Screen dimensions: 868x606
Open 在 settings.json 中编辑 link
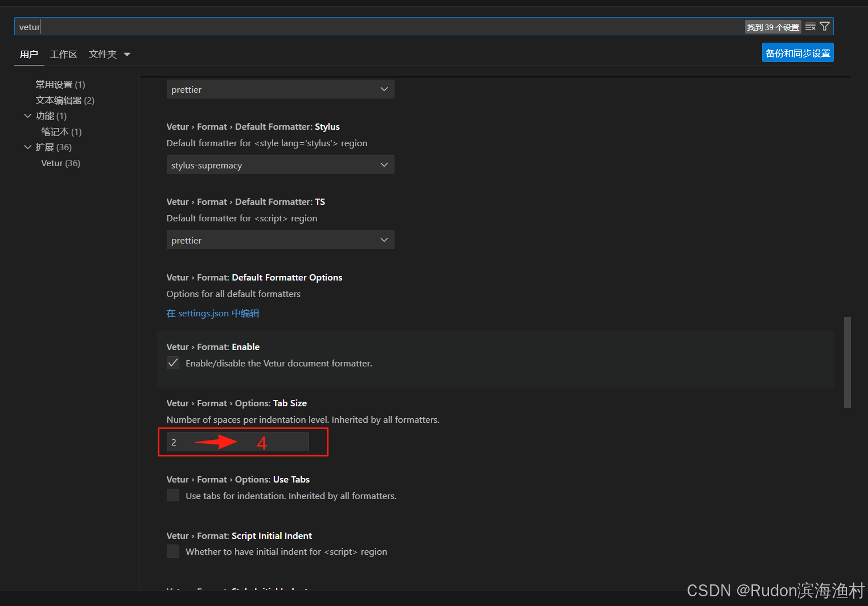pos(213,313)
